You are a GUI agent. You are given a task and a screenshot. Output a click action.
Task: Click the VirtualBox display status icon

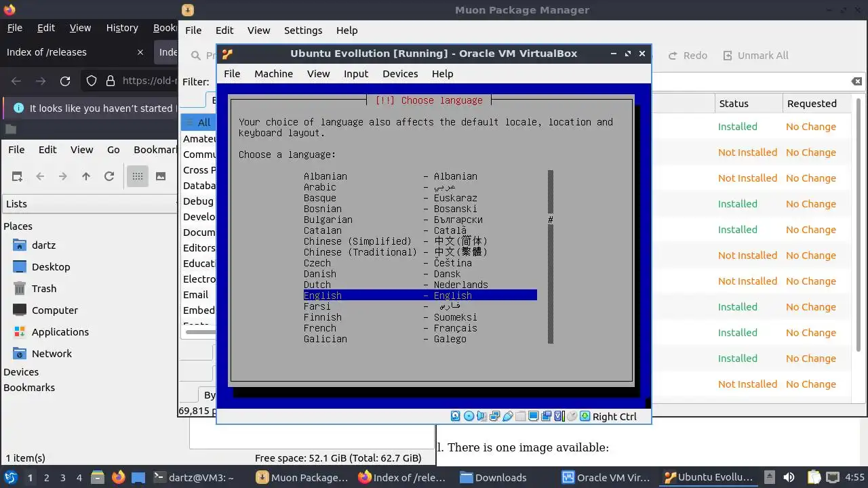533,416
